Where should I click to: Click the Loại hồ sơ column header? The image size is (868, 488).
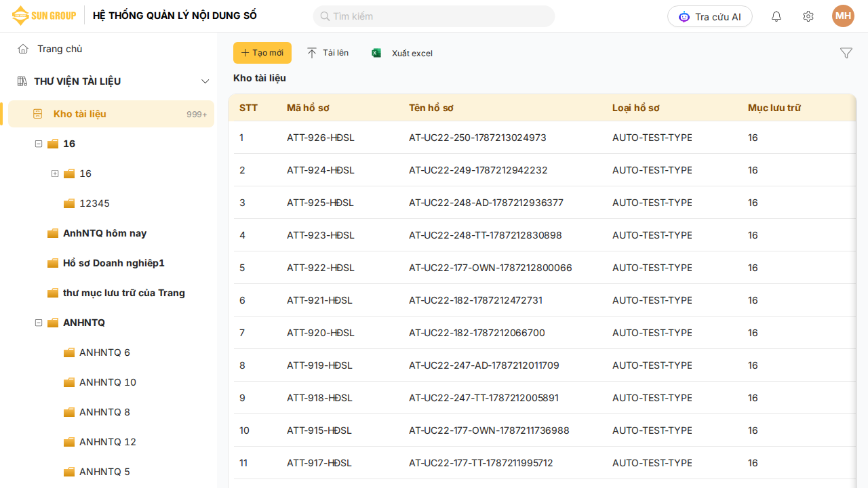click(636, 108)
